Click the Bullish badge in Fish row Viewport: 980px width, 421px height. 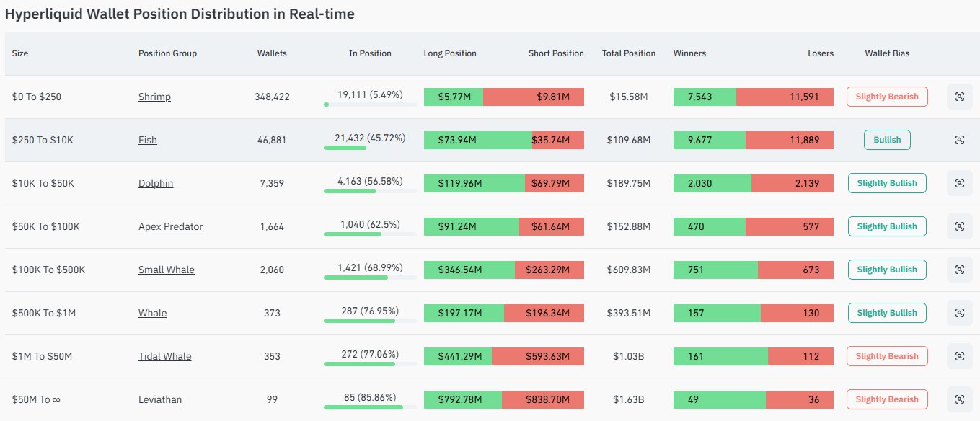click(886, 140)
